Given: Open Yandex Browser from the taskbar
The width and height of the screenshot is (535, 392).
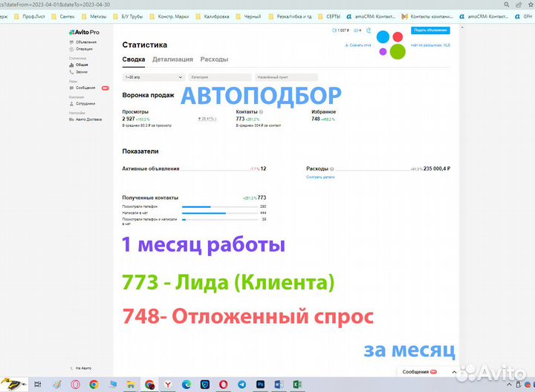Looking at the screenshot, I should (x=168, y=385).
